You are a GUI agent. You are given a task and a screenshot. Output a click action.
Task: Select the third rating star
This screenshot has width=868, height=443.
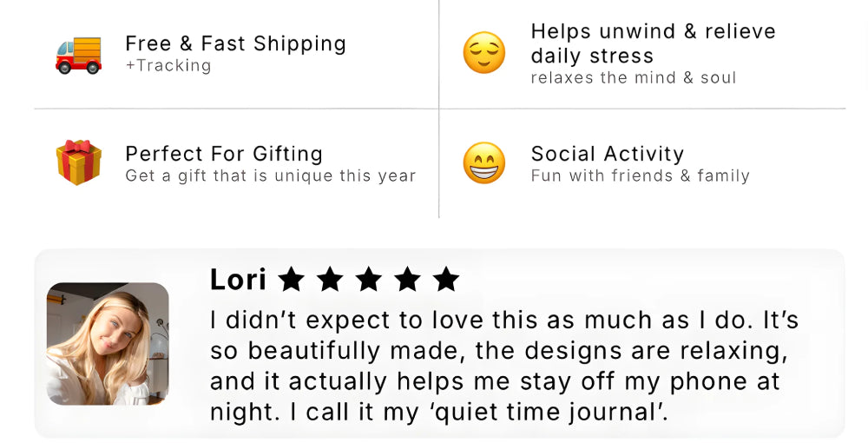tap(369, 279)
